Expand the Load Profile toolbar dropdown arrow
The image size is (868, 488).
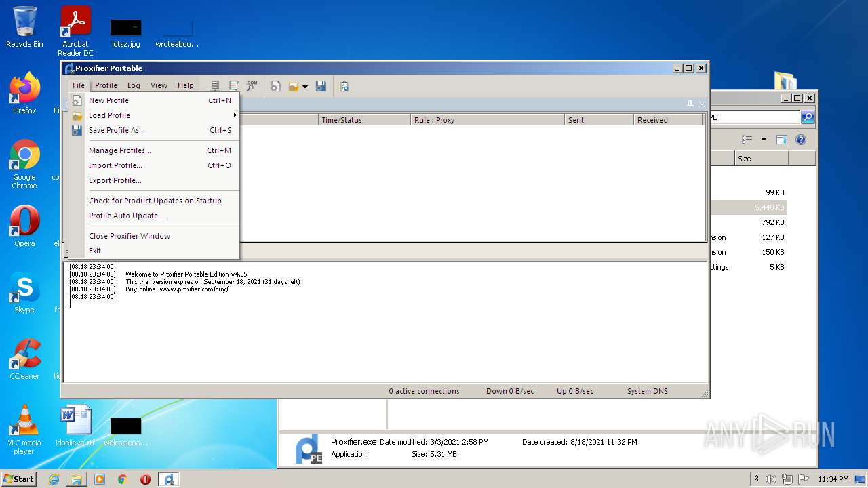point(305,86)
